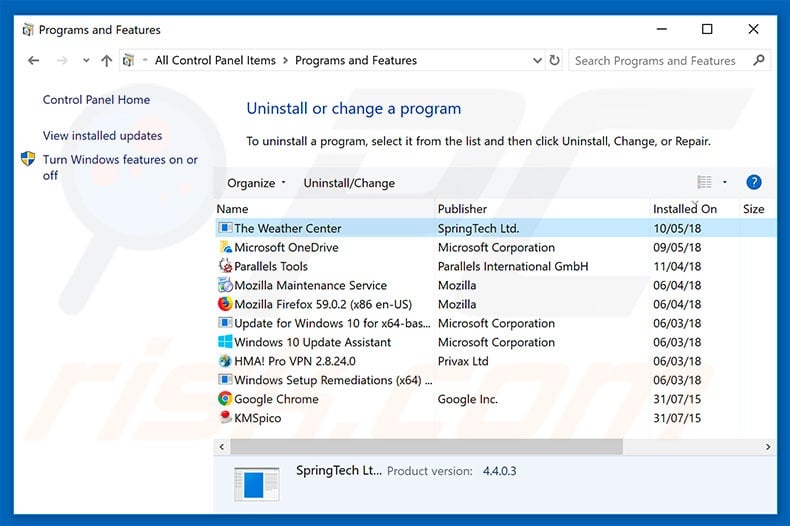Viewport: 790px width, 526px height.
Task: Click Programs and Features breadcrumb
Action: tap(356, 60)
